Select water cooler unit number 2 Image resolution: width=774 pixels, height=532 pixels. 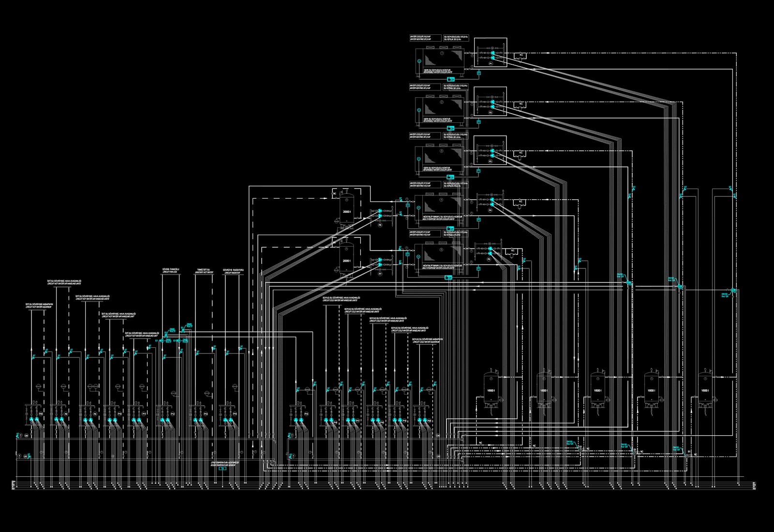pos(440,110)
